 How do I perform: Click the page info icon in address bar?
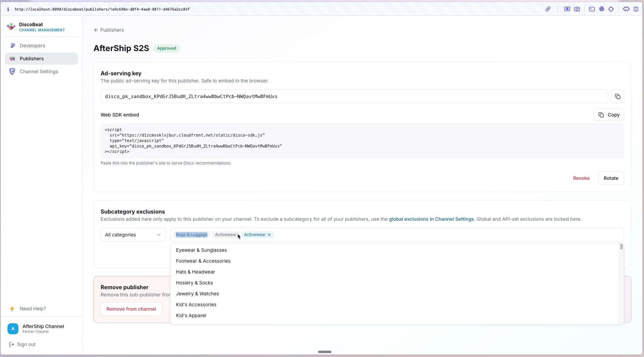(8, 9)
